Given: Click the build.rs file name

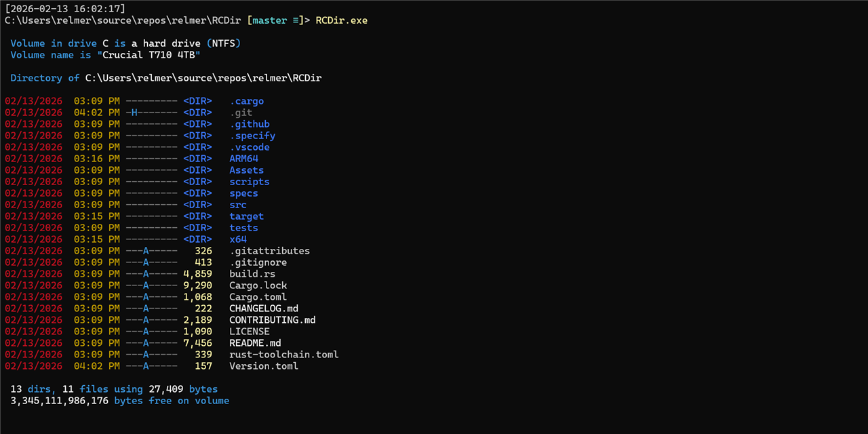Looking at the screenshot, I should tap(252, 274).
